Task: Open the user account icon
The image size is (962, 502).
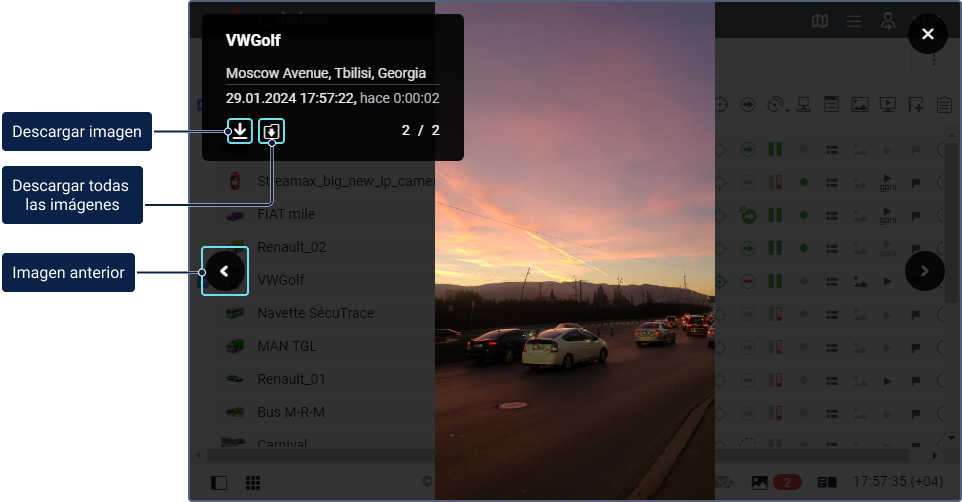Action: coord(888,21)
